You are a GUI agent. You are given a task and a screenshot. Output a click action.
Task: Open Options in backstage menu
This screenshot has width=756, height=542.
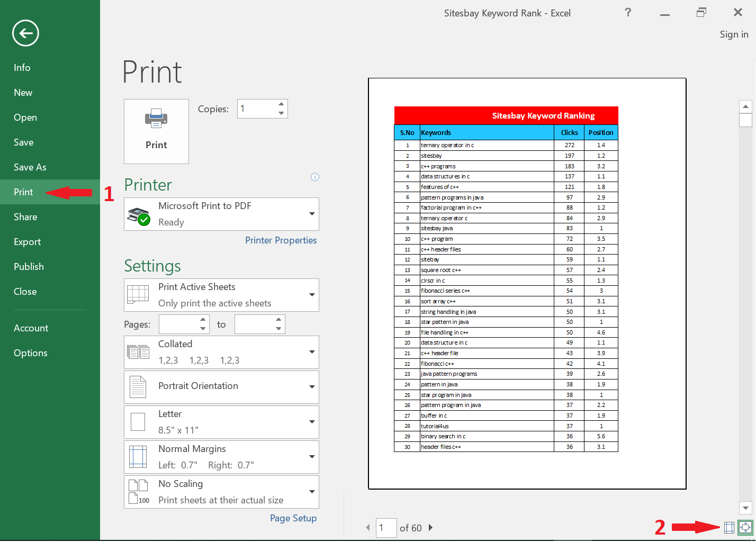(50, 353)
